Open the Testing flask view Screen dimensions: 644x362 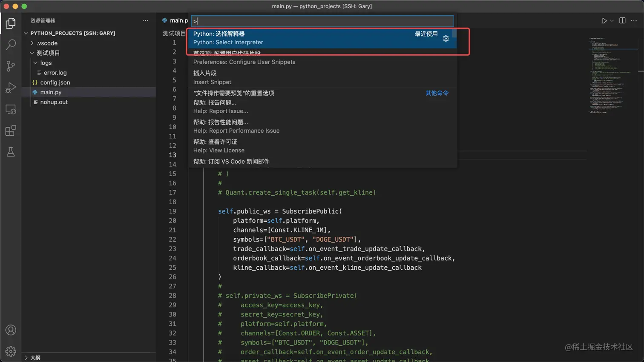pos(11,152)
